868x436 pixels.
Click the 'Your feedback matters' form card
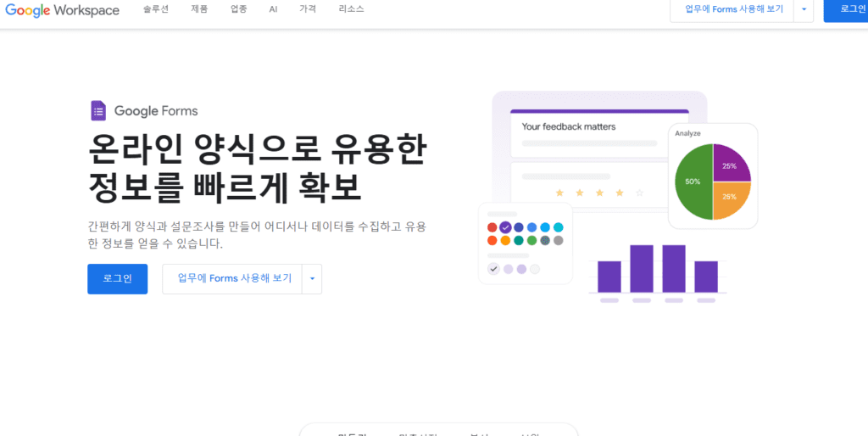point(599,135)
